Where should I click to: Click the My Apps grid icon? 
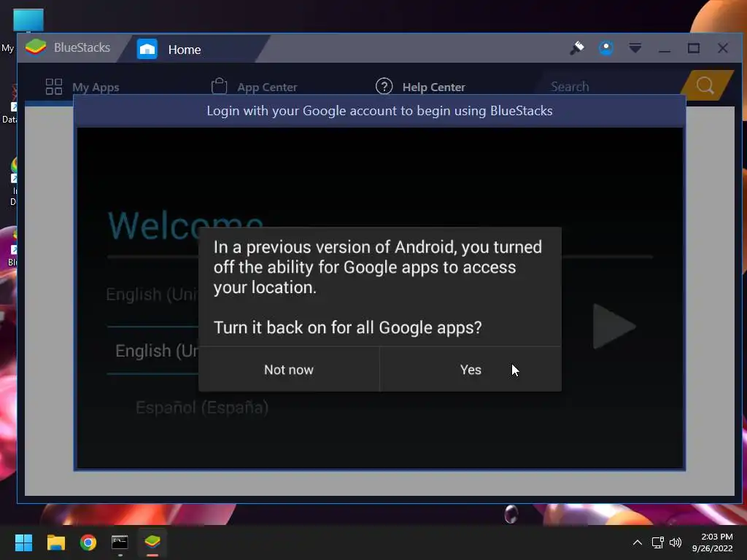[x=54, y=87]
